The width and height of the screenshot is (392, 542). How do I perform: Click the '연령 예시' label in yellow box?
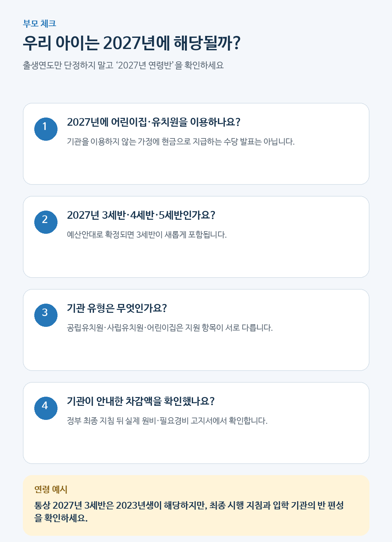(51, 489)
